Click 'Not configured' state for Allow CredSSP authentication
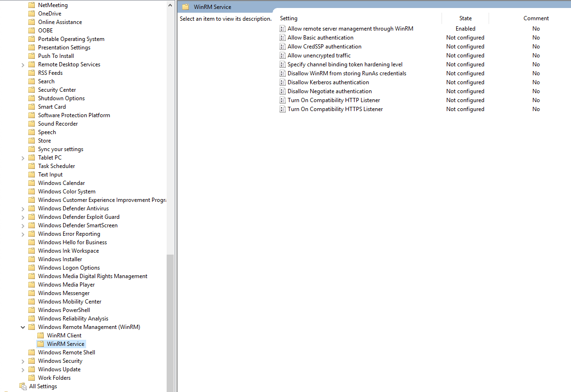571x392 pixels. tap(465, 47)
